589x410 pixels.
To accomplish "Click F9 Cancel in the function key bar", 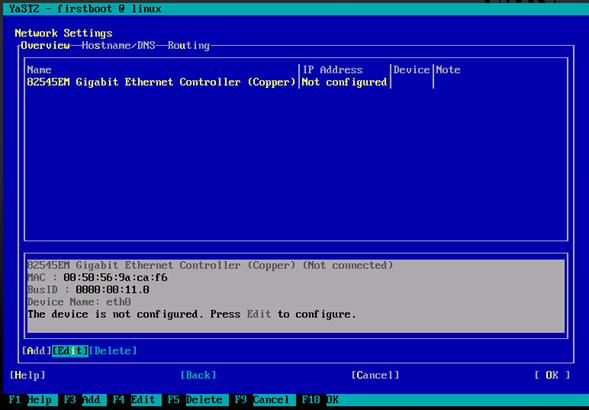I will [x=263, y=399].
